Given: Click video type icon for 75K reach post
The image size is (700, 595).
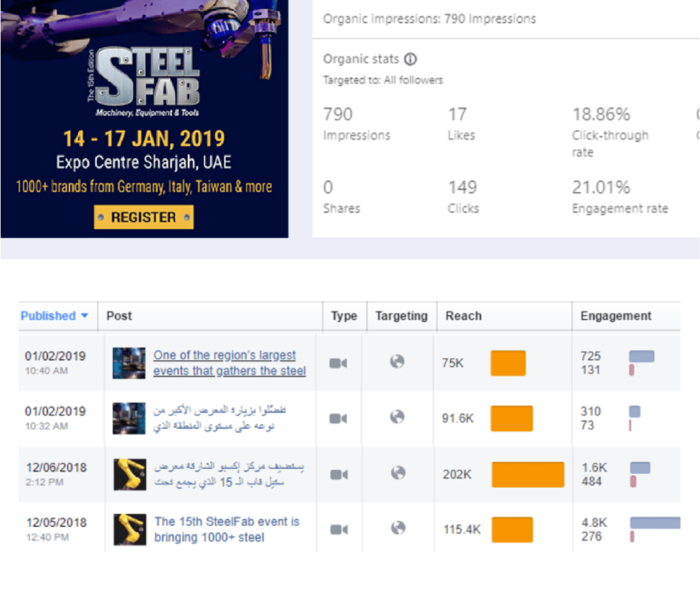Looking at the screenshot, I should pos(338,363).
